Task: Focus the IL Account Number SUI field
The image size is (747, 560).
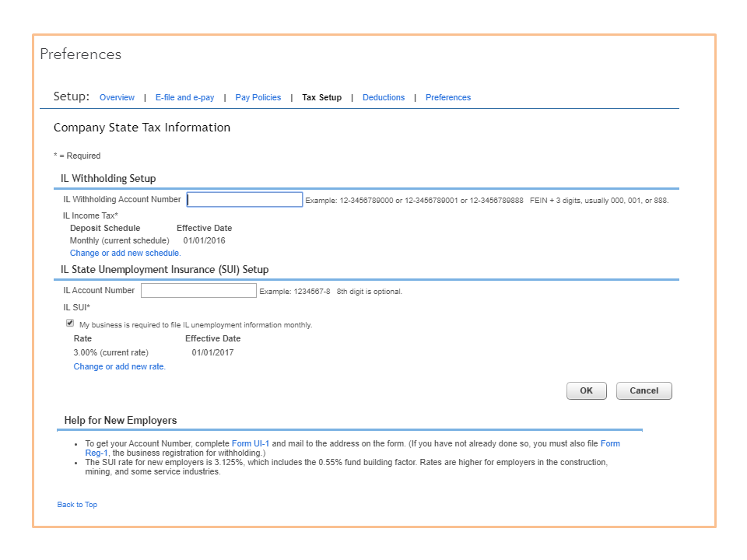Action: click(x=198, y=291)
